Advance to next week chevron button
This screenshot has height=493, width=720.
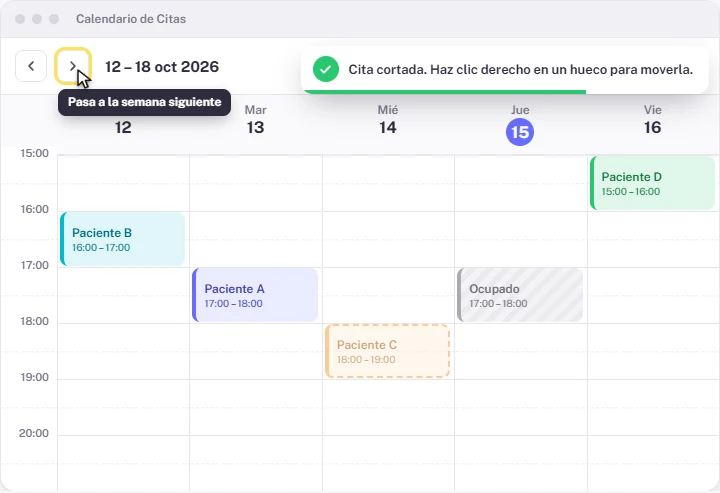click(x=73, y=66)
